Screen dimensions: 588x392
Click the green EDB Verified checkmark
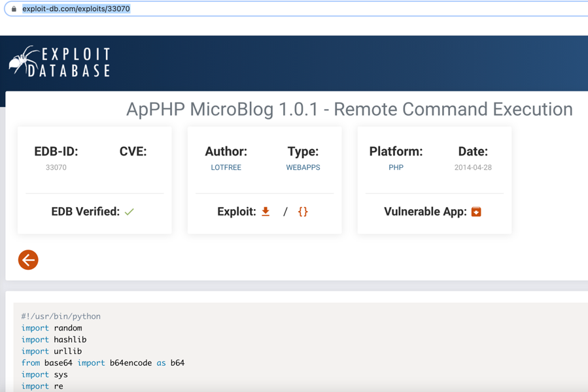[x=130, y=212]
